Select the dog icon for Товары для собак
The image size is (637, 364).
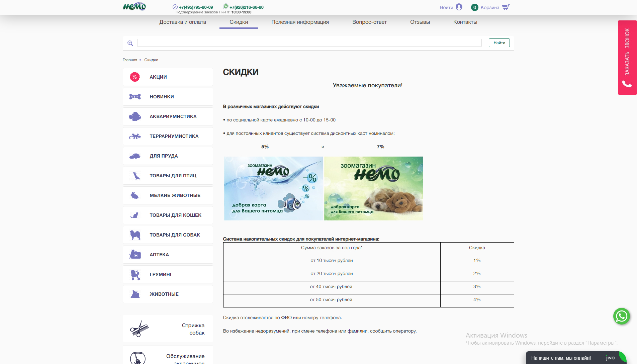(135, 235)
